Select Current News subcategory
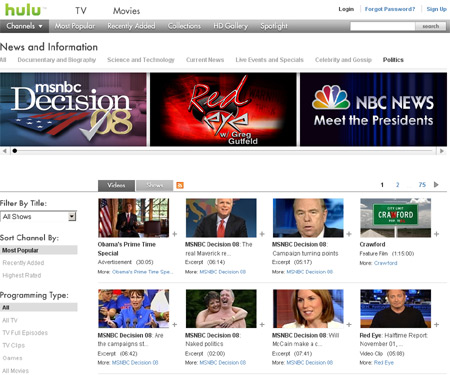Image resolution: width=450 pixels, height=375 pixels. (x=205, y=60)
